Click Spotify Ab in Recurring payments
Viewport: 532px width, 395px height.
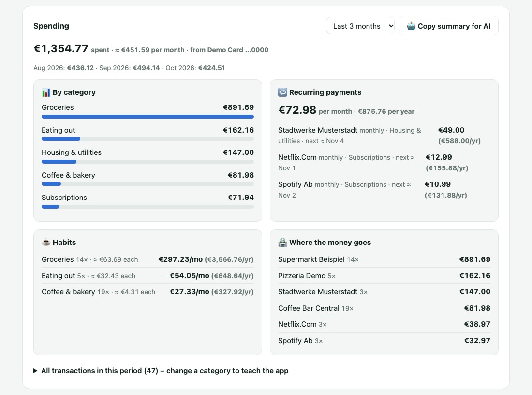coord(295,184)
